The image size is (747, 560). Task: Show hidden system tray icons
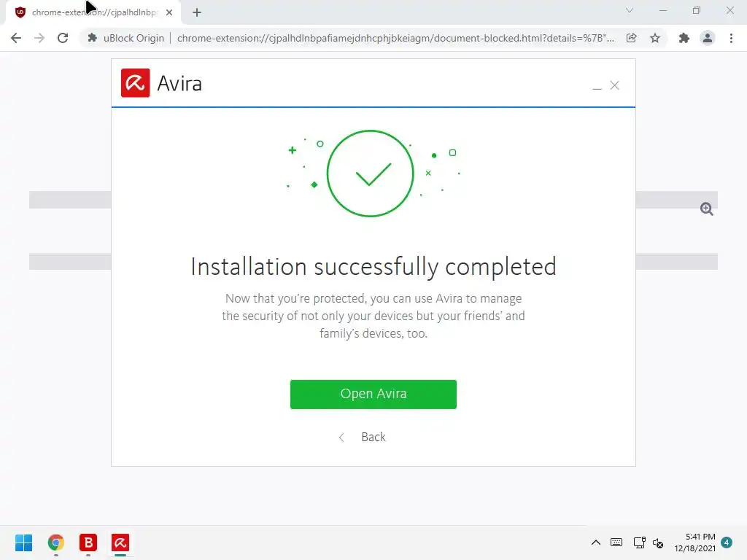[x=595, y=542]
